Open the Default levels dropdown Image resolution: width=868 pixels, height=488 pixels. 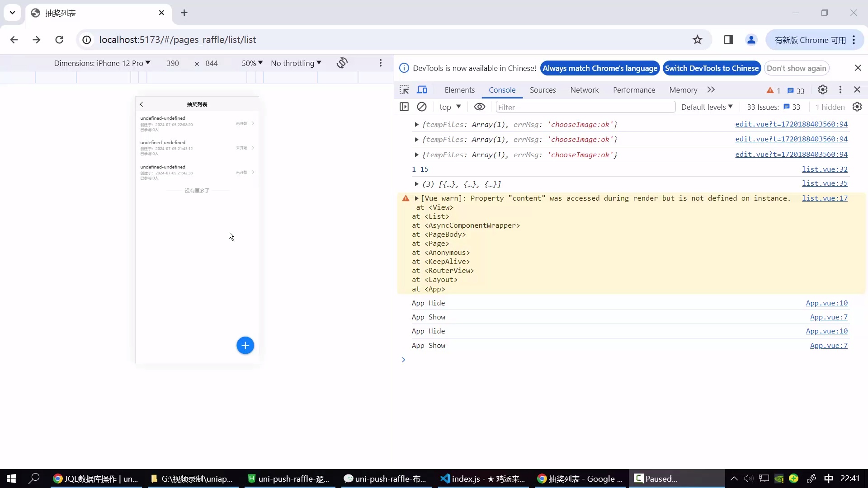pyautogui.click(x=707, y=107)
